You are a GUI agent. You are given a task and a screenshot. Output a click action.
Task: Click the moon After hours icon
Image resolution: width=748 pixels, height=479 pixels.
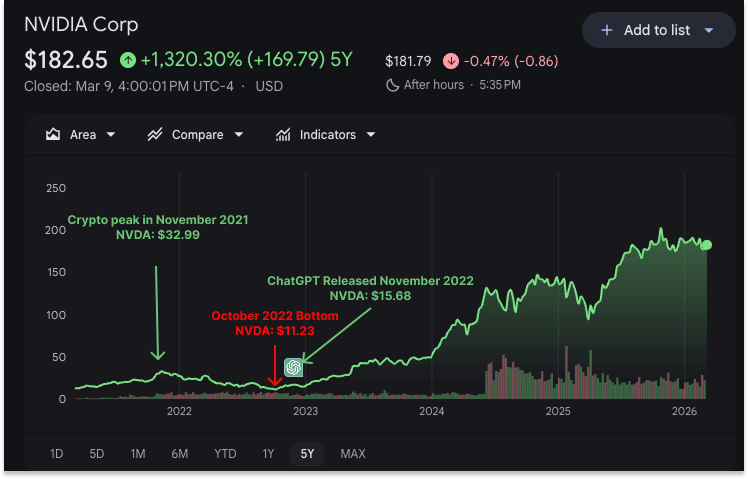coord(392,85)
